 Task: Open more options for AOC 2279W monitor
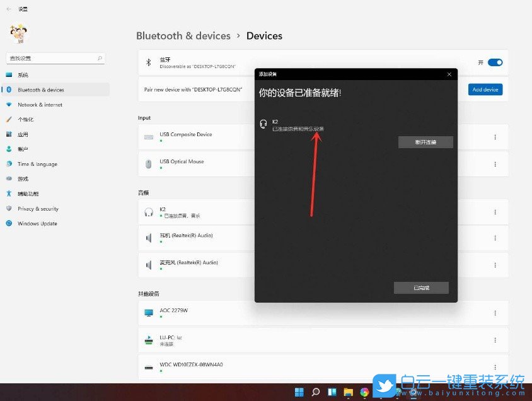[x=495, y=313]
